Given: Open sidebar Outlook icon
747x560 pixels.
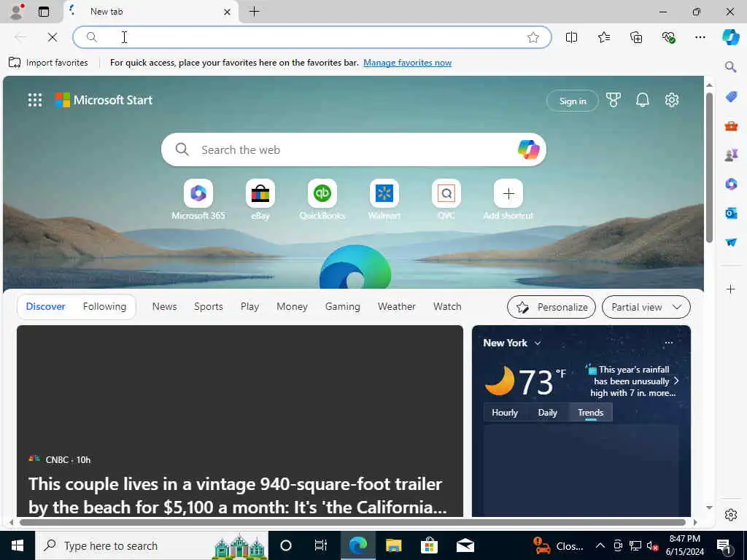Looking at the screenshot, I should coord(731,213).
